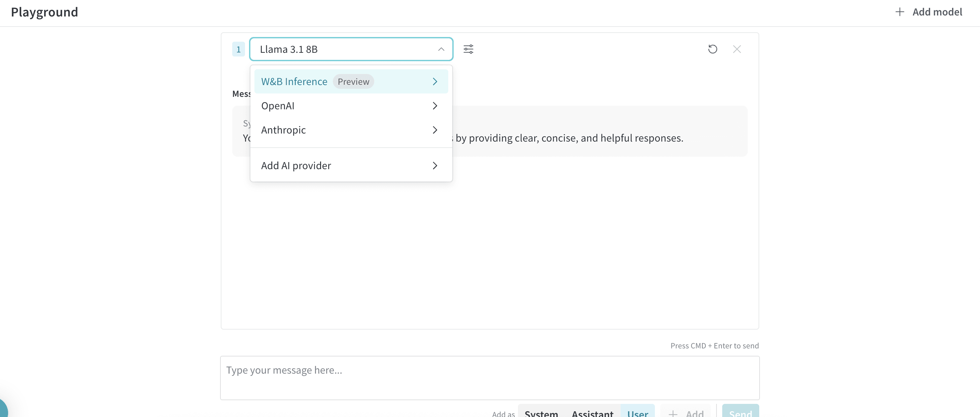
Task: Click the Press CMD + Enter hint text
Action: pos(714,345)
